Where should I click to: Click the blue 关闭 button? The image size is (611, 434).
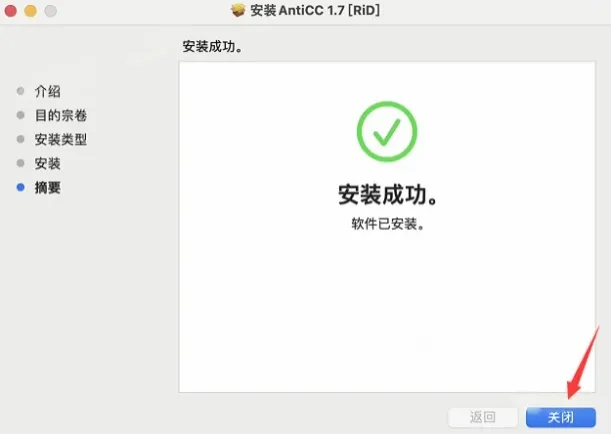tap(561, 417)
